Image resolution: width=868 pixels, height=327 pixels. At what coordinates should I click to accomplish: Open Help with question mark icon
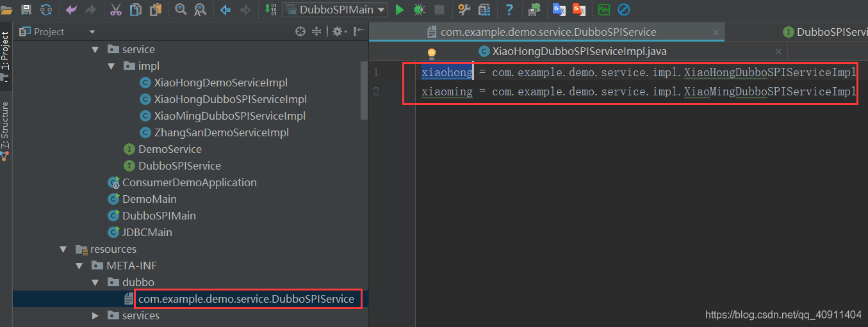(509, 10)
